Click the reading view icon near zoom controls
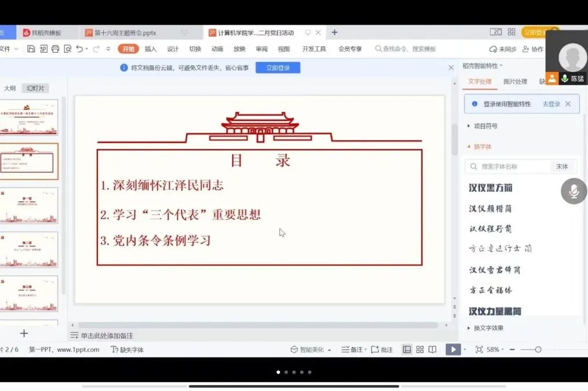The width and height of the screenshot is (588, 391). 433,349
